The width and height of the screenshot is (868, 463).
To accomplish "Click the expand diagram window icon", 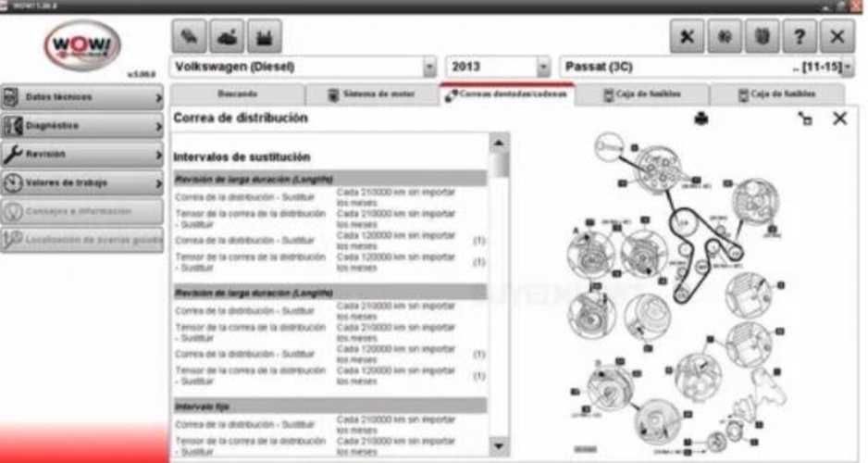I will (x=805, y=119).
